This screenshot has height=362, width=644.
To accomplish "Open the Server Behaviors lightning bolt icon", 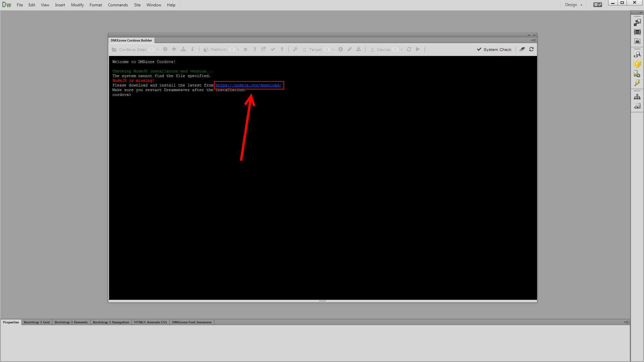I will tap(637, 83).
